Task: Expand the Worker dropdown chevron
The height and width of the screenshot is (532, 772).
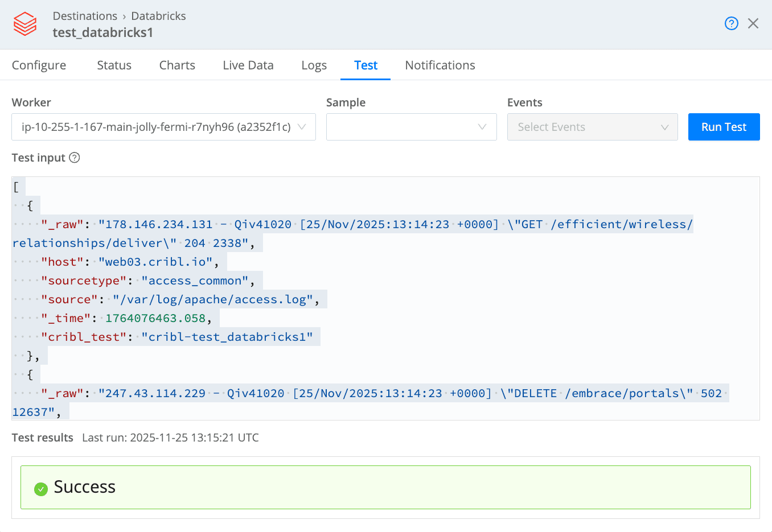Action: click(x=302, y=127)
